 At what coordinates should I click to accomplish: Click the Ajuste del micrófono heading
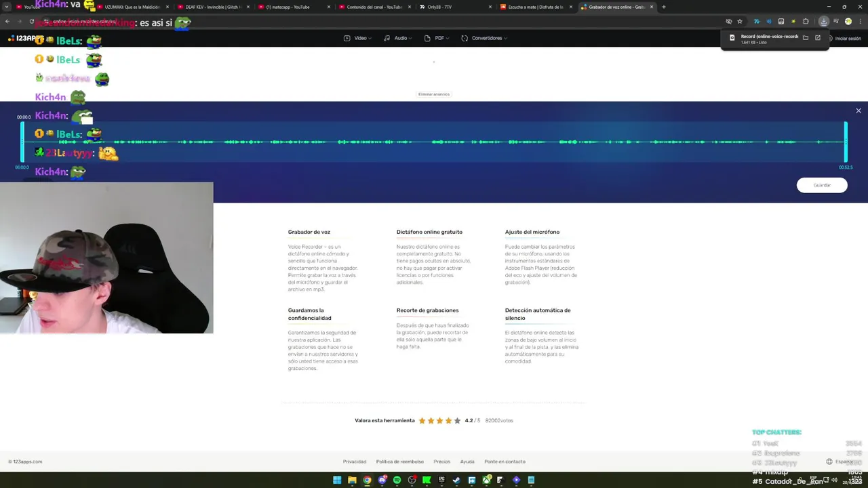point(532,232)
